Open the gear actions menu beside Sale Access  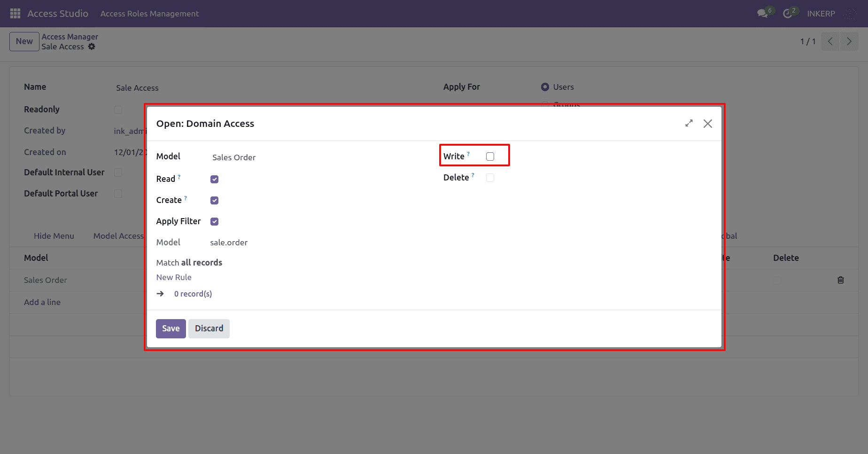coord(92,47)
